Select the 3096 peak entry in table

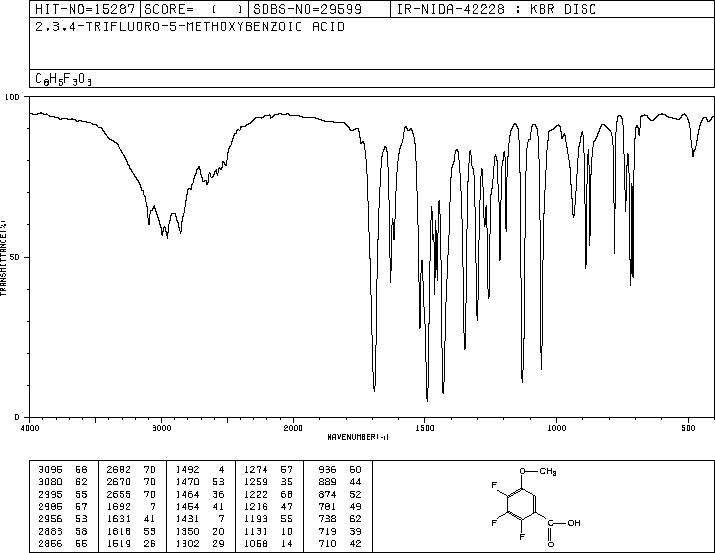(62, 470)
